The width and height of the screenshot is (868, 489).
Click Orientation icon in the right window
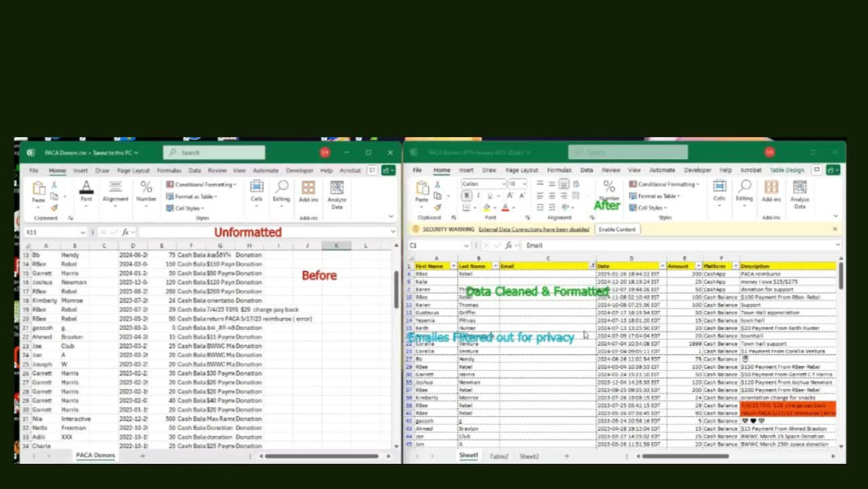[565, 207]
